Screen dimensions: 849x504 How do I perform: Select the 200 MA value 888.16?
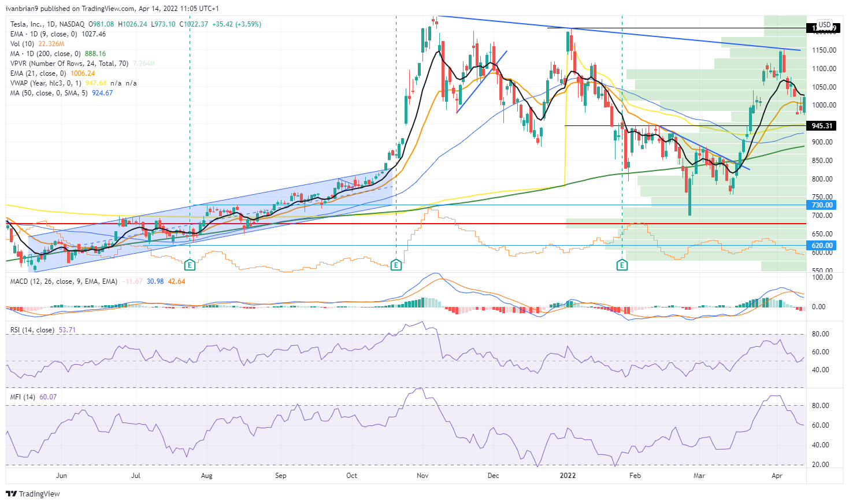click(x=95, y=54)
